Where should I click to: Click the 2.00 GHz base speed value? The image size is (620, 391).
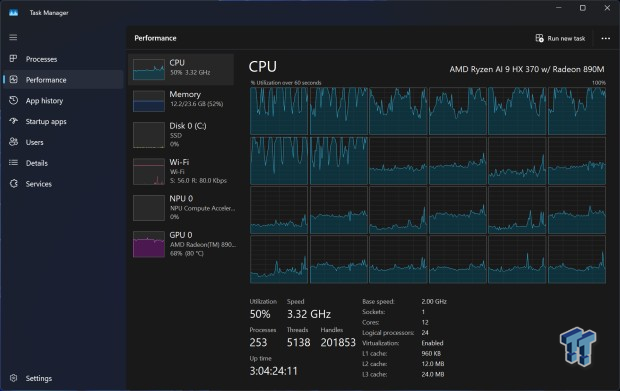click(434, 301)
